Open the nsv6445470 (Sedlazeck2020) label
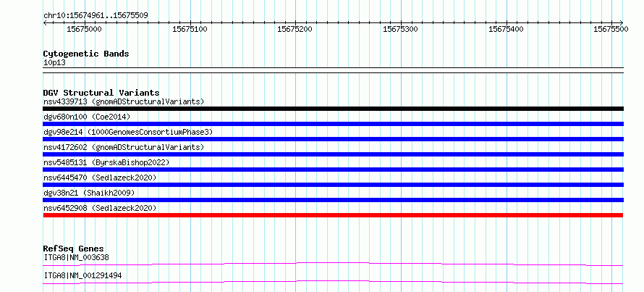 (100, 178)
